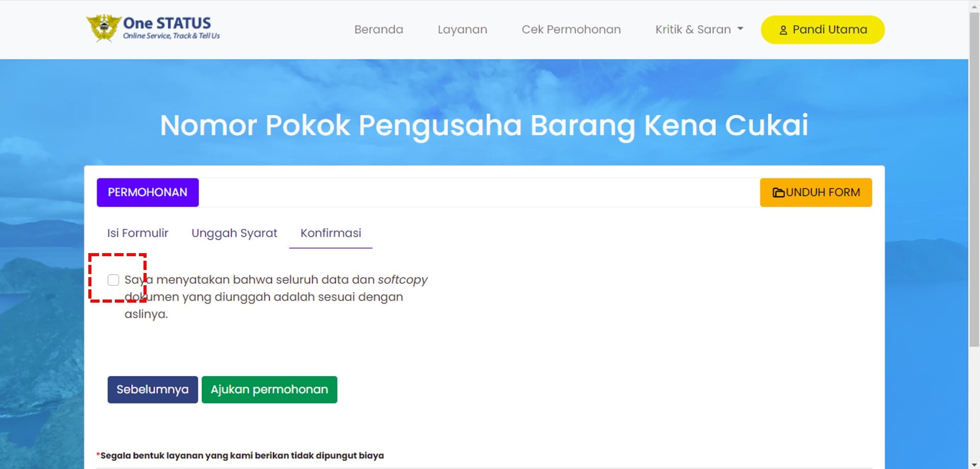Viewport: 980px width, 469px height.
Task: Click the vertical page scrollbar thumb
Action: [974, 179]
